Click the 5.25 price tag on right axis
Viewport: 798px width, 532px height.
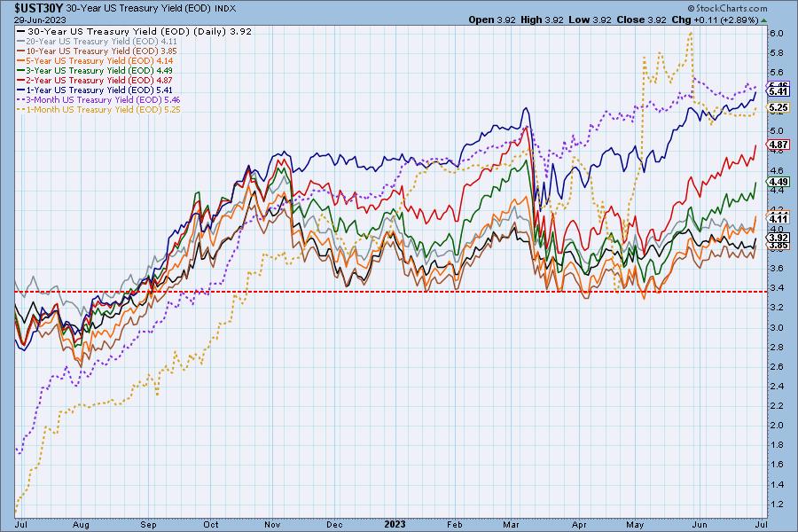(778, 107)
